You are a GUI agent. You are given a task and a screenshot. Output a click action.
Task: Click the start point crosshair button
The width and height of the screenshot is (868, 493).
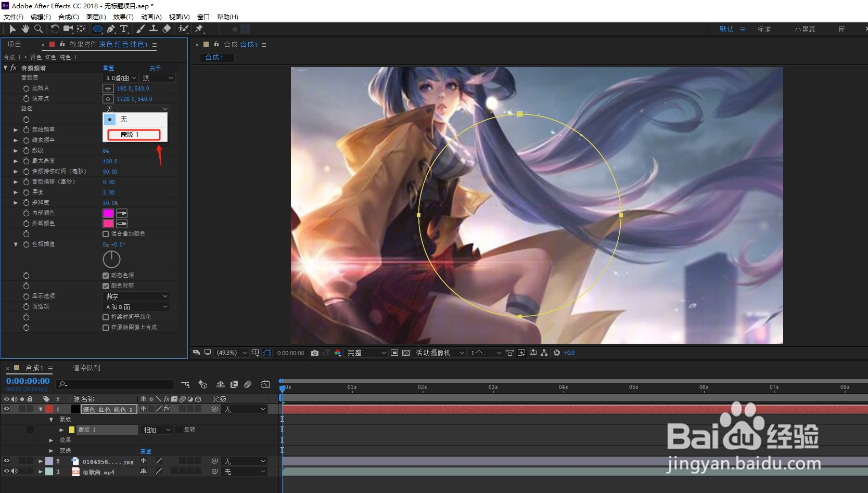coord(108,88)
